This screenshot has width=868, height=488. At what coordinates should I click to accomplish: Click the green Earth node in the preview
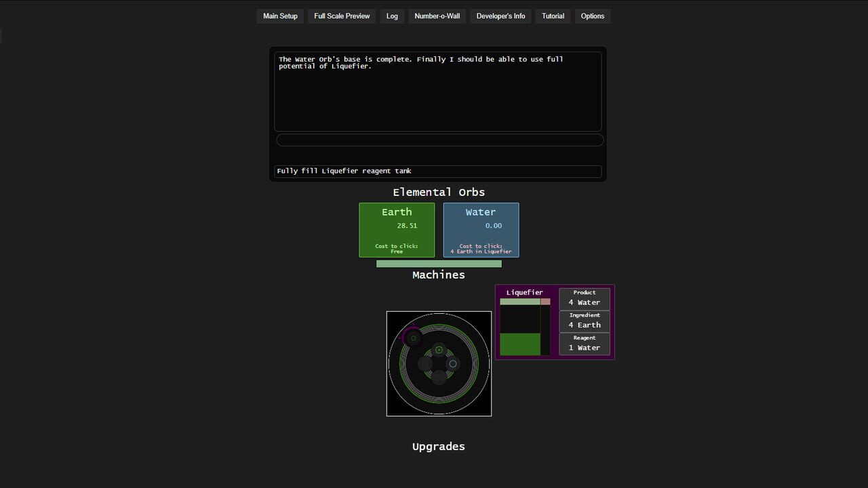439,350
